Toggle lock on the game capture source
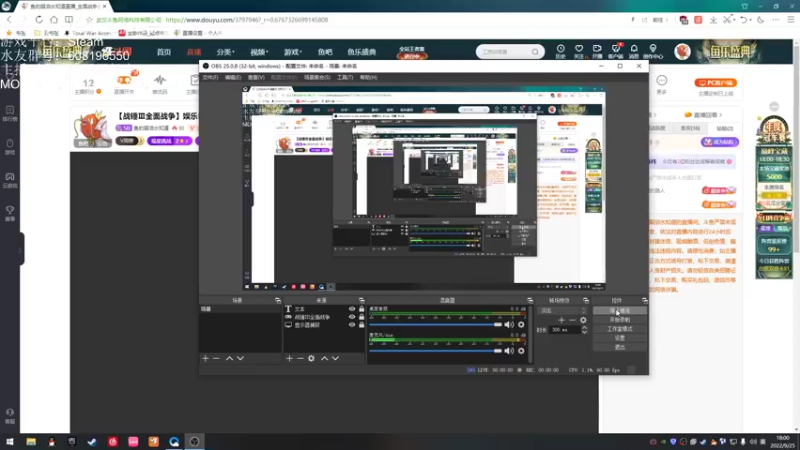This screenshot has height=450, width=800. tap(361, 317)
